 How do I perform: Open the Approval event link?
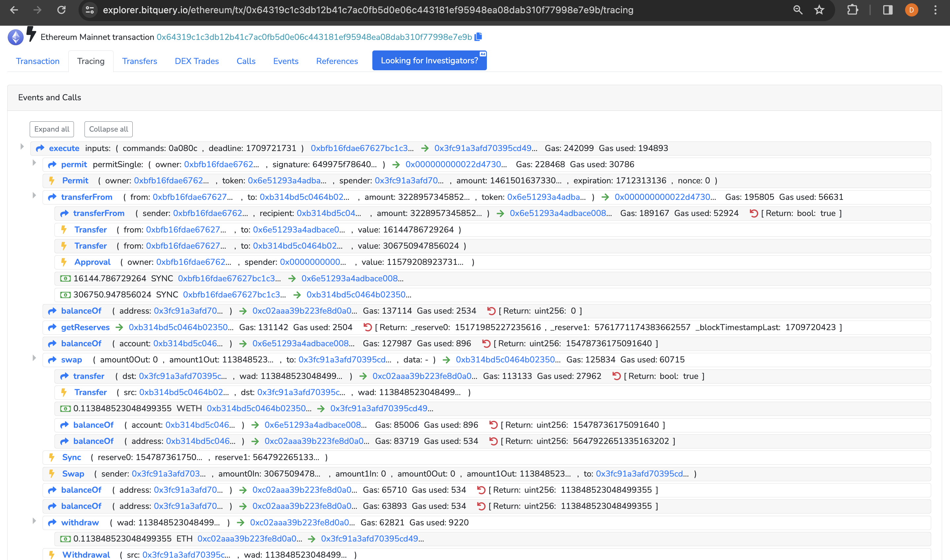click(92, 262)
